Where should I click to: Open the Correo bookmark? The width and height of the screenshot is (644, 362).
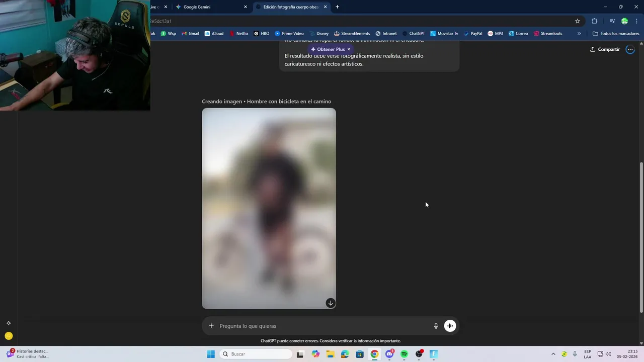[518, 34]
